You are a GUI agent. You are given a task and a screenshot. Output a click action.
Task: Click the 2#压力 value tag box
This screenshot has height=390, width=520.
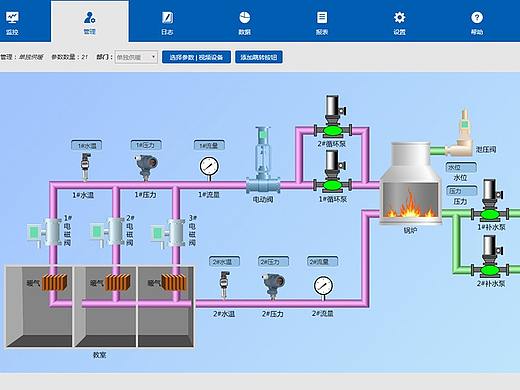pos(273,261)
